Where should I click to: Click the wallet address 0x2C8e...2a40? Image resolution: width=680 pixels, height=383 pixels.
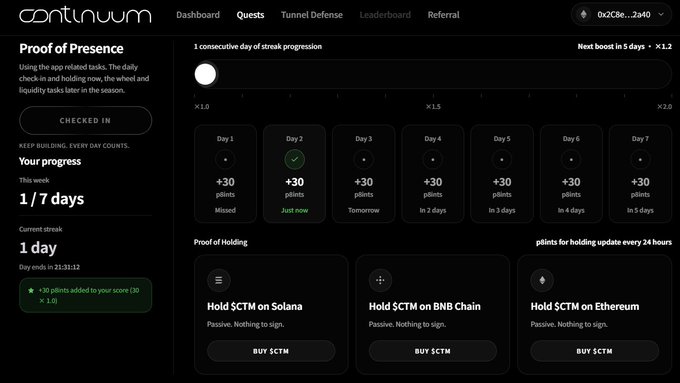(x=624, y=14)
